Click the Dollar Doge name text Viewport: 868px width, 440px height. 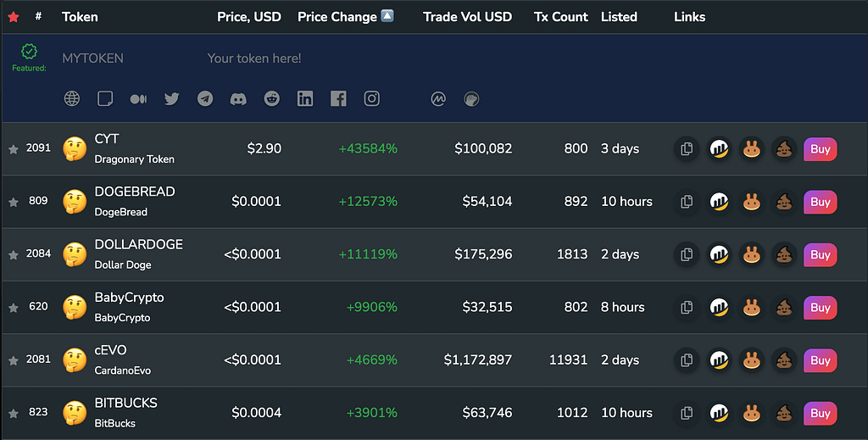(x=123, y=265)
